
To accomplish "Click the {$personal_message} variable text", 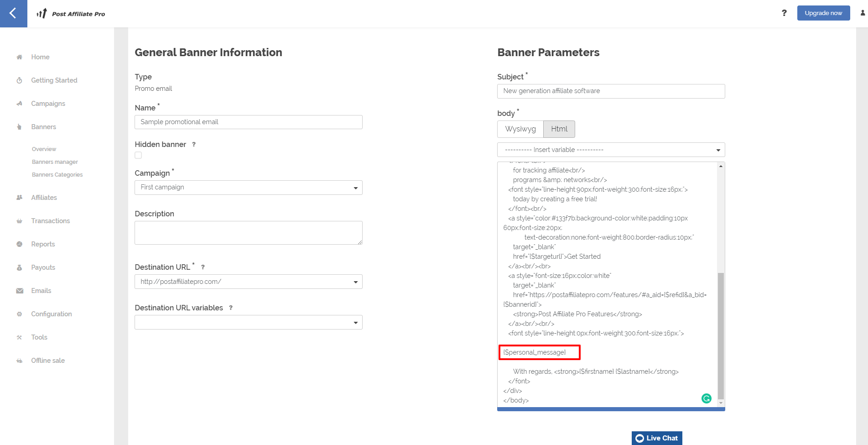I will point(534,352).
